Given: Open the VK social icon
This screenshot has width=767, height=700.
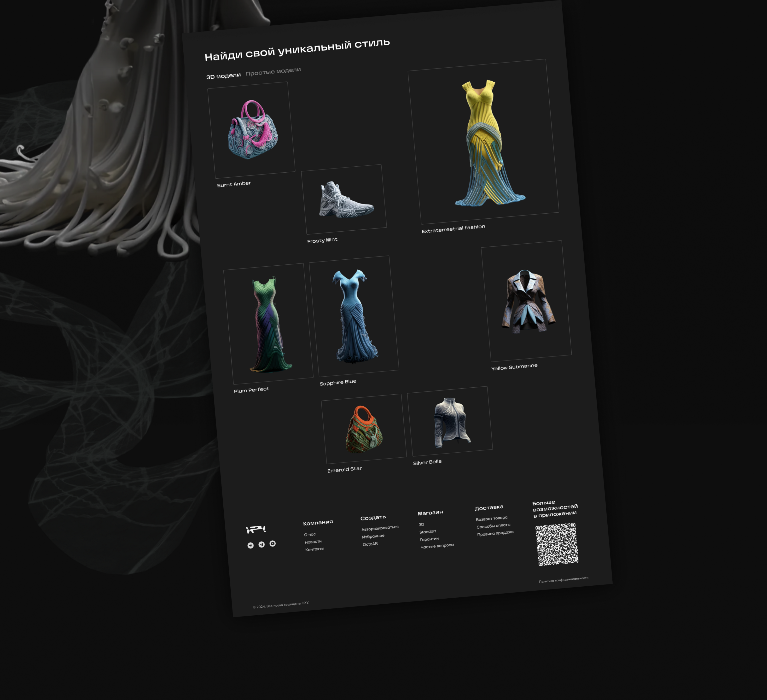Looking at the screenshot, I should point(250,546).
